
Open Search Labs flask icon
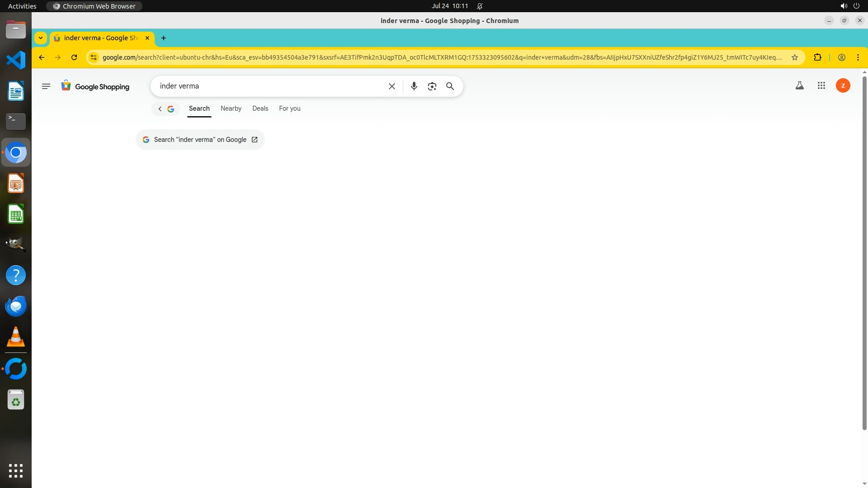click(799, 85)
